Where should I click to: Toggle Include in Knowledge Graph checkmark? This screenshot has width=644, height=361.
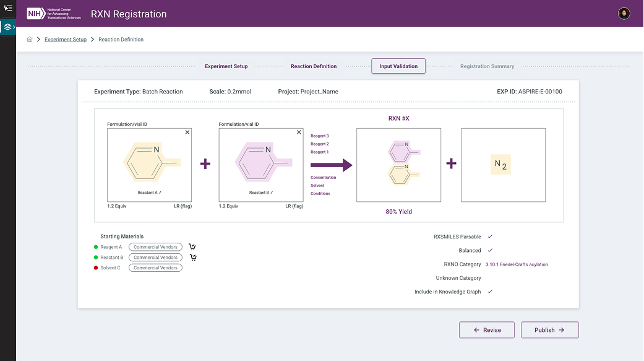(490, 292)
